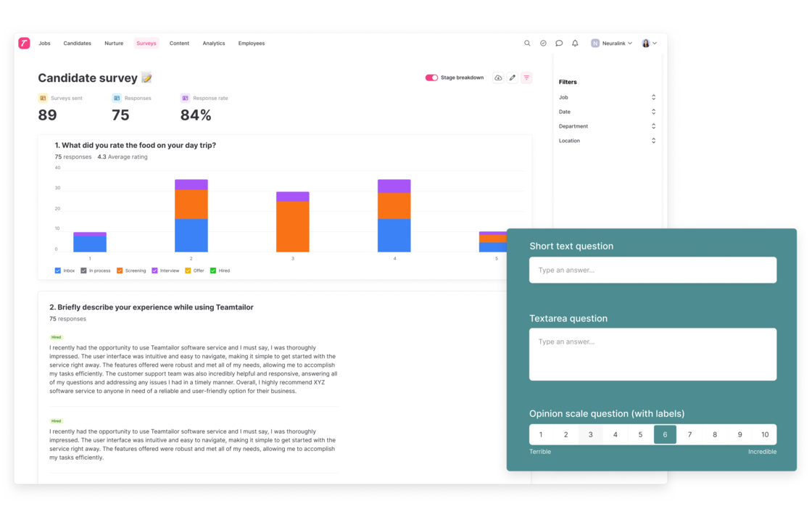Screen dimensions: 812x509
Task: Go to the Jobs tab
Action: [x=44, y=43]
